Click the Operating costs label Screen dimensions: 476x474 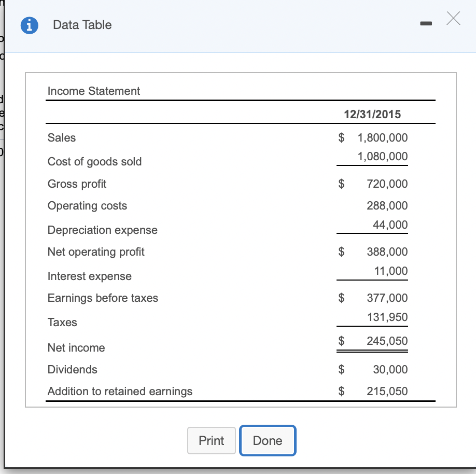tap(87, 205)
